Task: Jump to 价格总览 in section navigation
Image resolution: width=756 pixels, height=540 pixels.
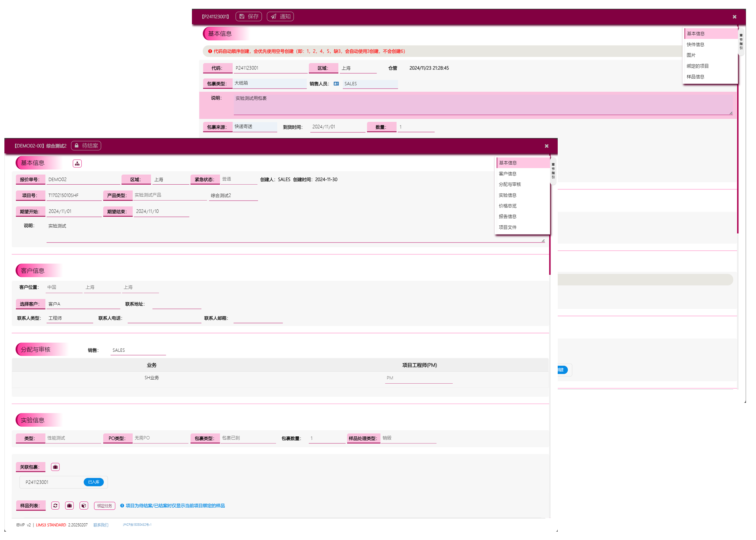Action: click(x=507, y=206)
